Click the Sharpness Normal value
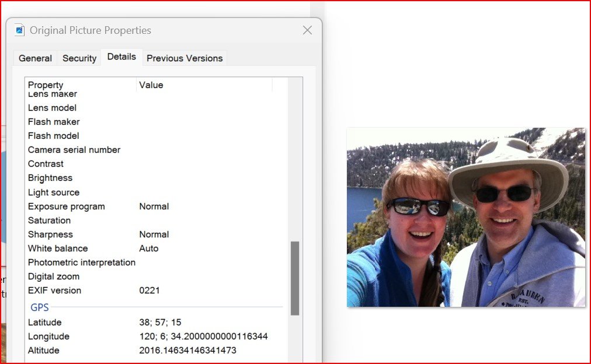This screenshot has width=591, height=364. [154, 235]
